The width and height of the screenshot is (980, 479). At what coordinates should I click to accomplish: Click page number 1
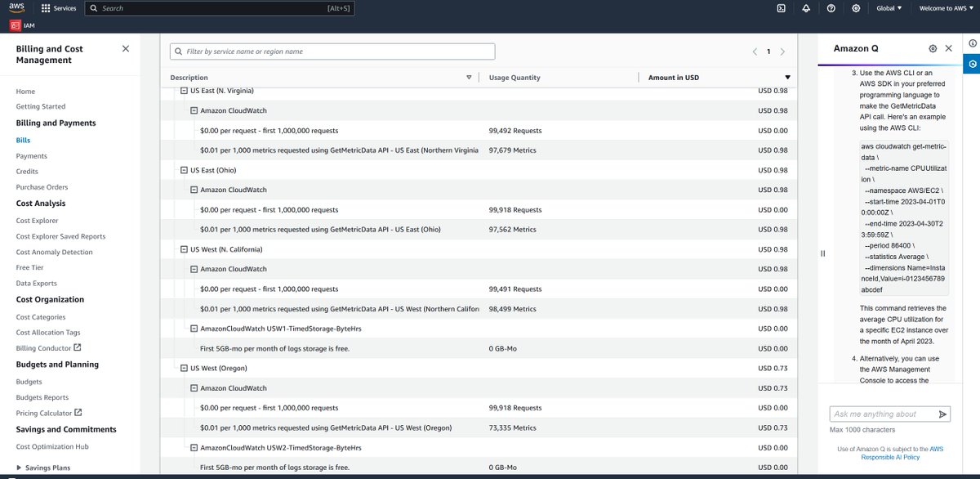pyautogui.click(x=768, y=51)
